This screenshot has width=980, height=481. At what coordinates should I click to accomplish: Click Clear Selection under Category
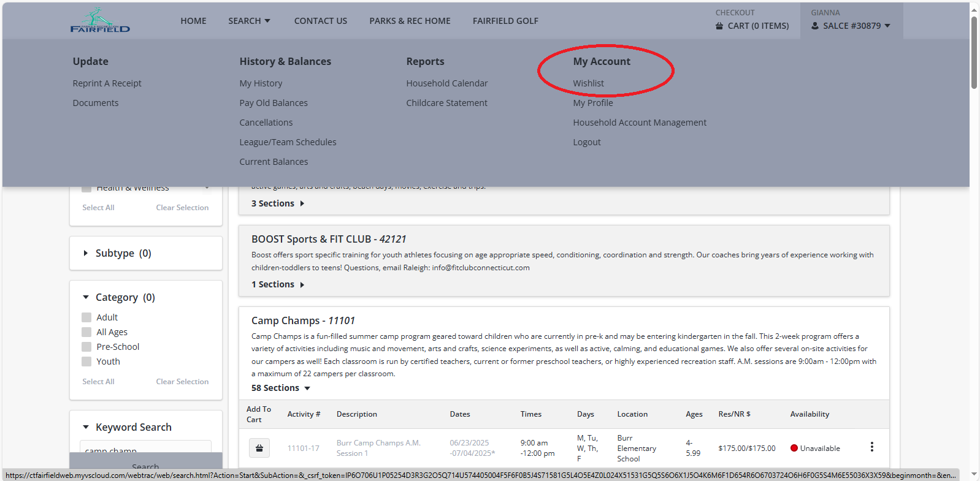point(182,382)
